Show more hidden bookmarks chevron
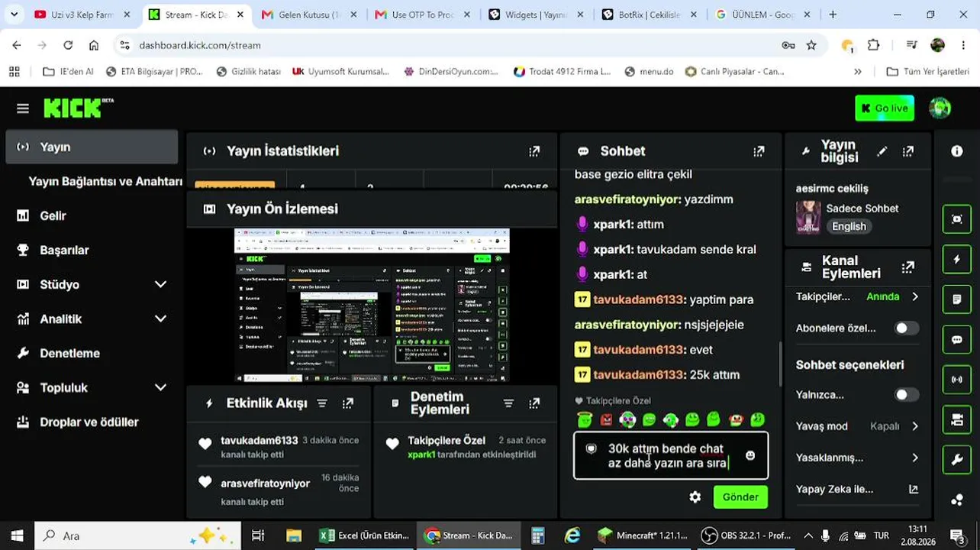 (x=858, y=72)
